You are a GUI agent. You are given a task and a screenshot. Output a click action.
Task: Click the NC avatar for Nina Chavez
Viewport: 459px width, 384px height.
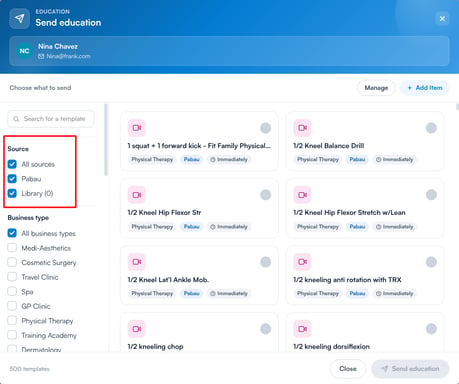pyautogui.click(x=24, y=51)
